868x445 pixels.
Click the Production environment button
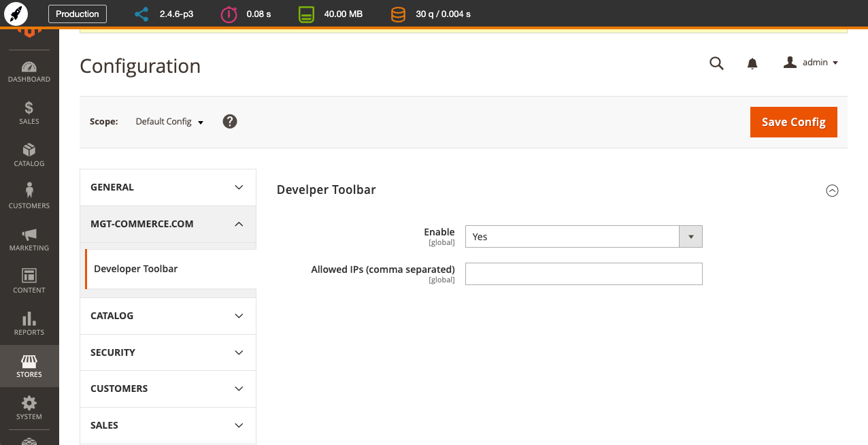coord(77,14)
